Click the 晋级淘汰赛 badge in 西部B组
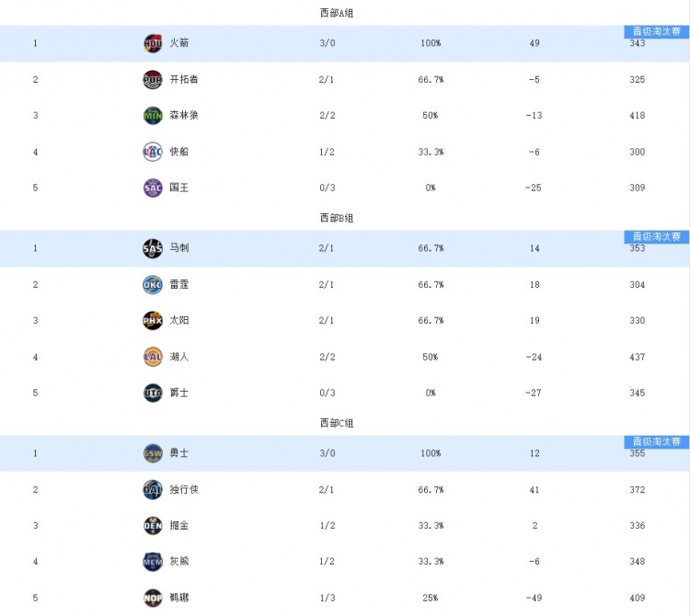Viewport: 690px width, 616px height. (x=656, y=237)
